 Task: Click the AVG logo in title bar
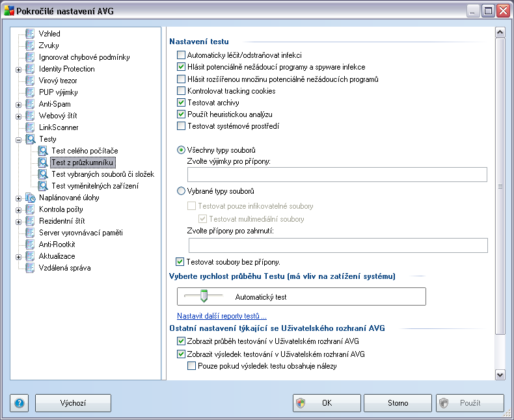coord(9,11)
